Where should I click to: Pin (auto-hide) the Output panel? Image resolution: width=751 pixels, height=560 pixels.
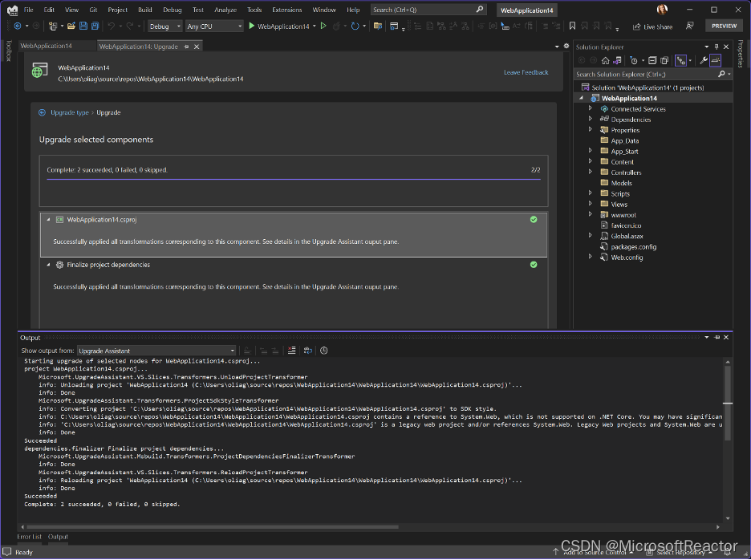(717, 338)
